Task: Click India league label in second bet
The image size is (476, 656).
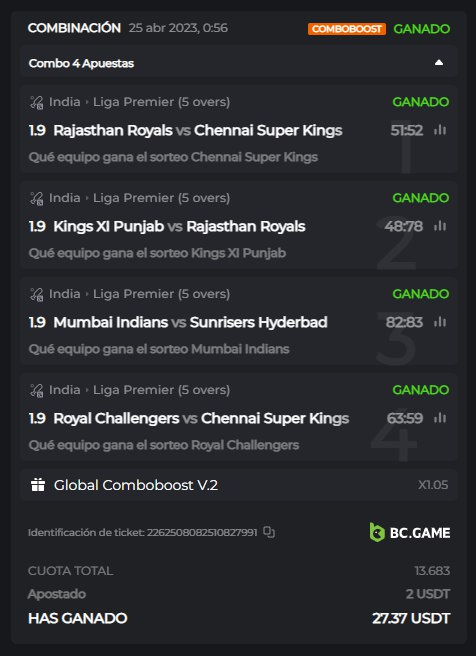Action: [x=64, y=197]
